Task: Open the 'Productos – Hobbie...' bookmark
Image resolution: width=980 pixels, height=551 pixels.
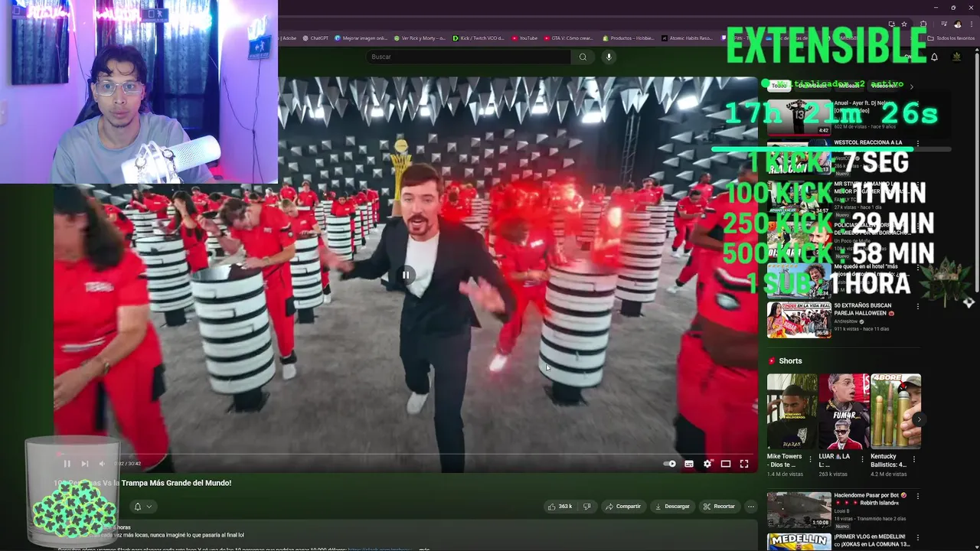Action: (x=628, y=37)
